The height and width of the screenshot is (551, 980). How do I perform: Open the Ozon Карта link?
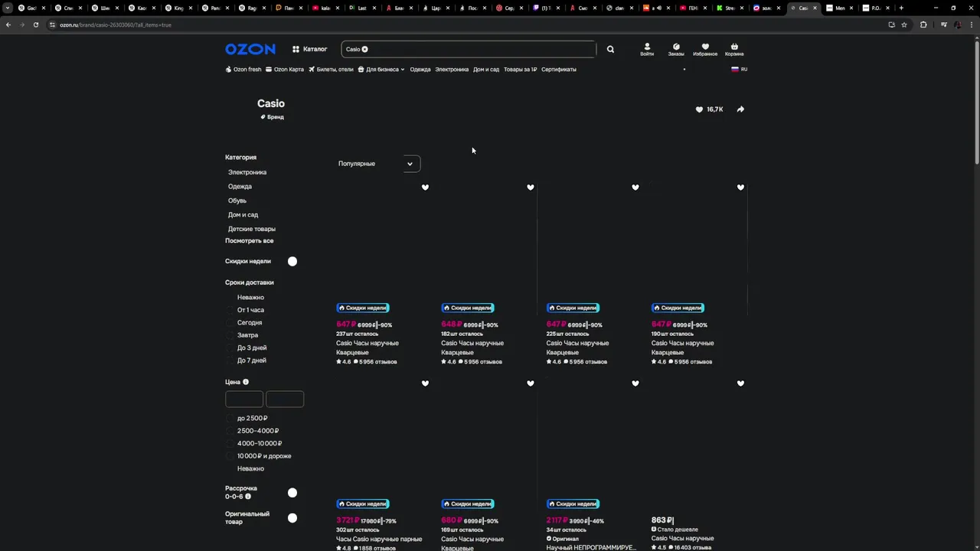pyautogui.click(x=285, y=69)
